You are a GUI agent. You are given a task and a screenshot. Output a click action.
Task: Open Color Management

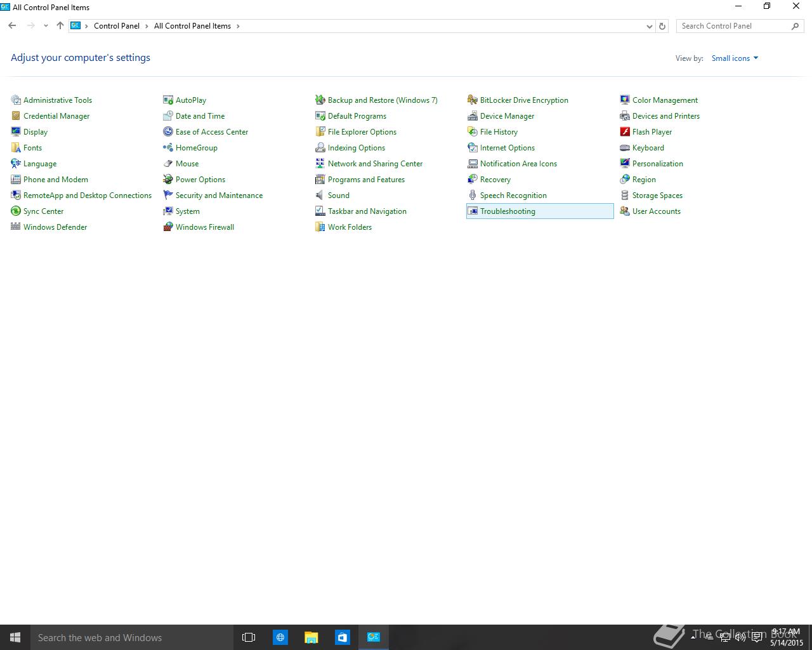tap(665, 100)
